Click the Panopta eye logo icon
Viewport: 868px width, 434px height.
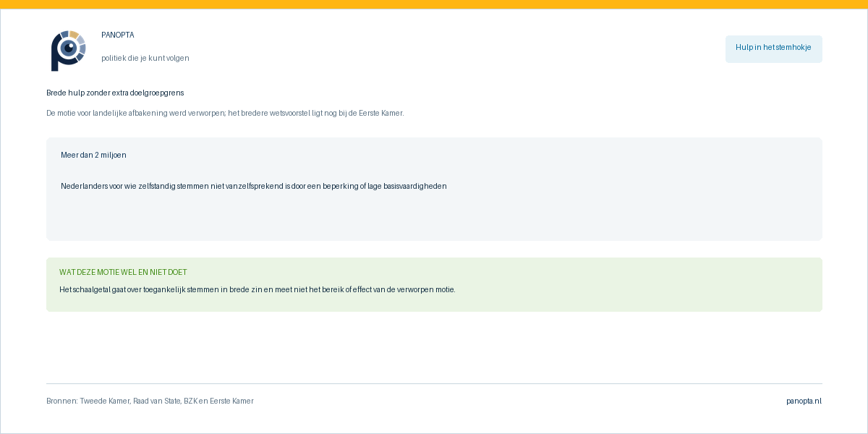pos(68,51)
